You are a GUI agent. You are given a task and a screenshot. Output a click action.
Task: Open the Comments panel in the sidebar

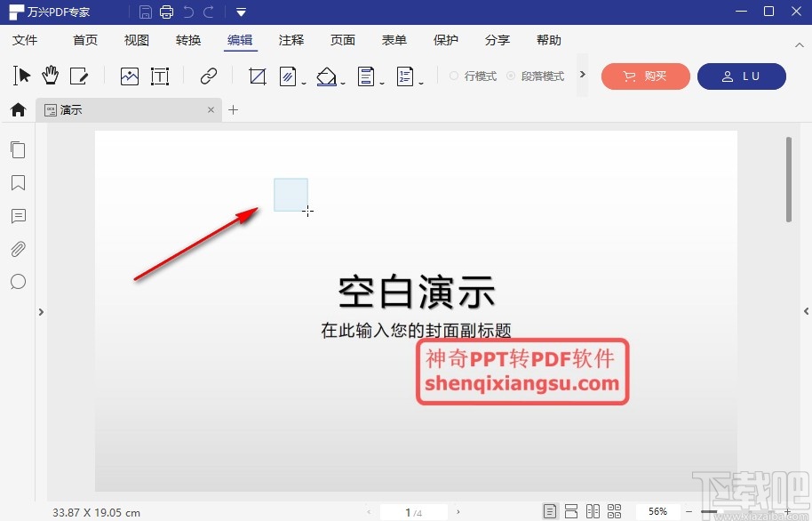[18, 216]
